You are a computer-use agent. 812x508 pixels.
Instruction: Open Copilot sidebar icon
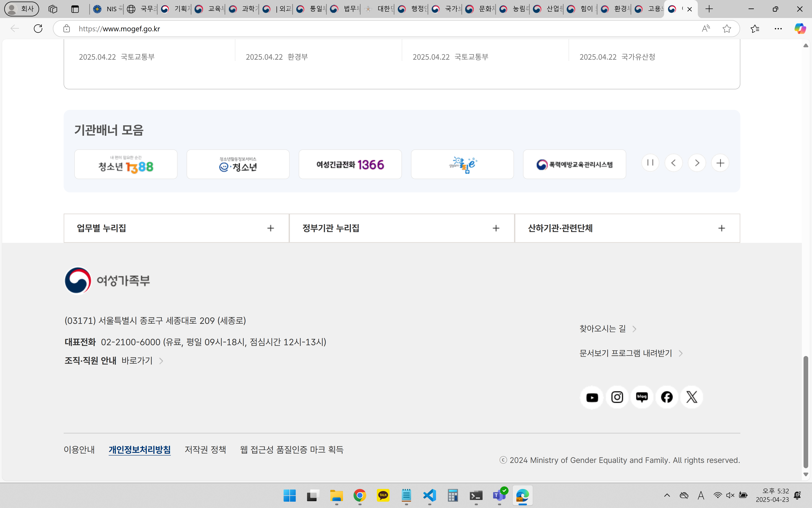coord(800,29)
